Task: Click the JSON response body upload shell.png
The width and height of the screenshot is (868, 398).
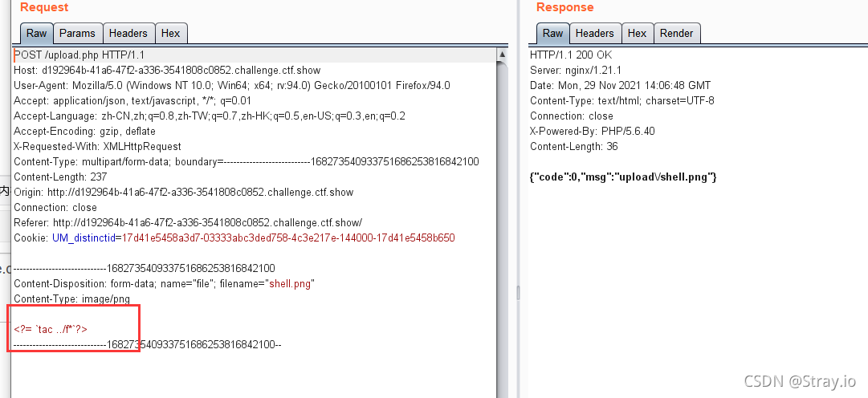Action: (623, 177)
